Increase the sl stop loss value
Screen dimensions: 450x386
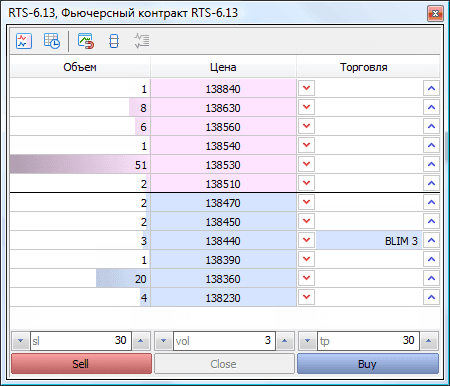coord(141,341)
